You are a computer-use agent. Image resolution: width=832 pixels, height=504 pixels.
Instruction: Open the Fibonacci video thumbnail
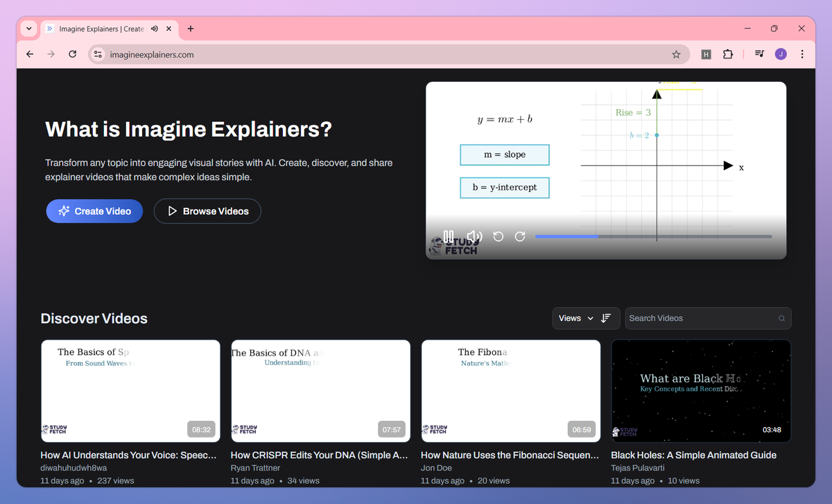coord(511,391)
